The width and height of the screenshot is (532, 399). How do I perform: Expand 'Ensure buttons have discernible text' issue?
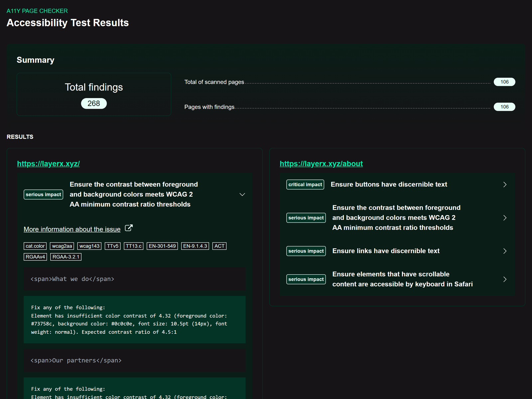(505, 185)
